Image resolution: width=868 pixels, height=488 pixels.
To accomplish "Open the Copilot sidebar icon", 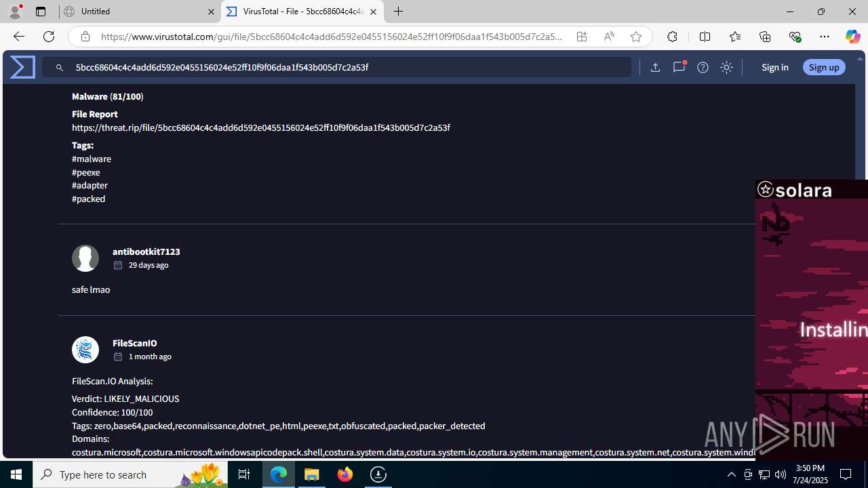I will coord(852,37).
